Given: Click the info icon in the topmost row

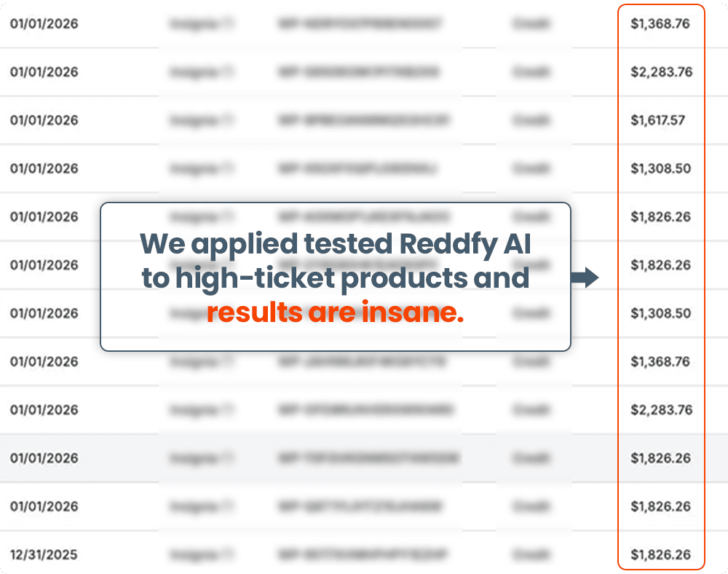Looking at the screenshot, I should [x=227, y=24].
